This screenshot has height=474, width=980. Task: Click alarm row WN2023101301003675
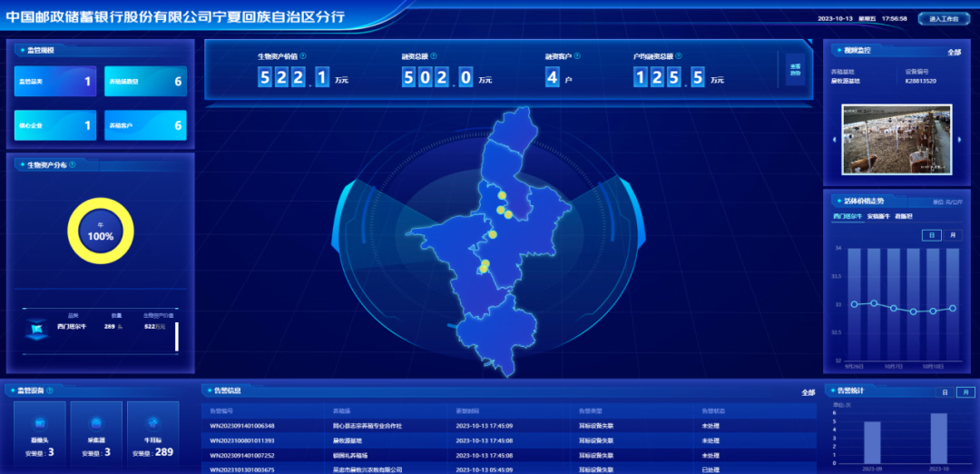point(509,469)
